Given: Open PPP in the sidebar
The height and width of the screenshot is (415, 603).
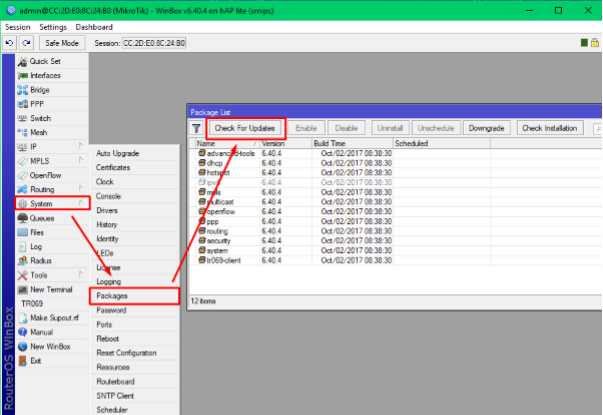Looking at the screenshot, I should [x=52, y=104].
